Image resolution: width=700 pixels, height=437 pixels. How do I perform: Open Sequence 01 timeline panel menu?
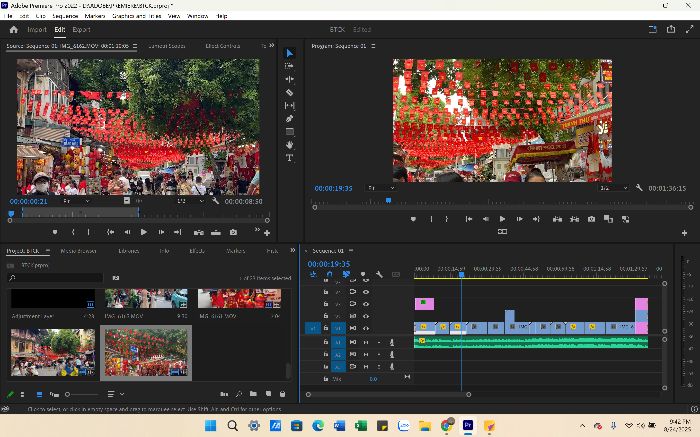pyautogui.click(x=351, y=250)
